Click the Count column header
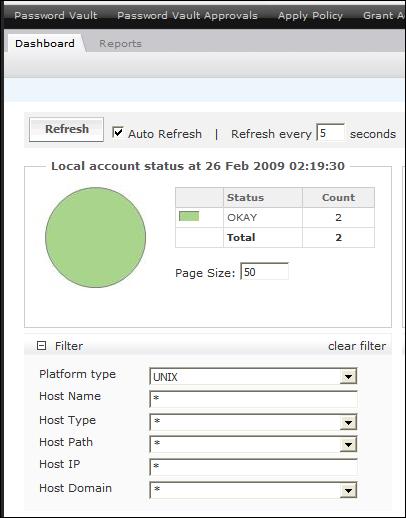 click(x=338, y=198)
